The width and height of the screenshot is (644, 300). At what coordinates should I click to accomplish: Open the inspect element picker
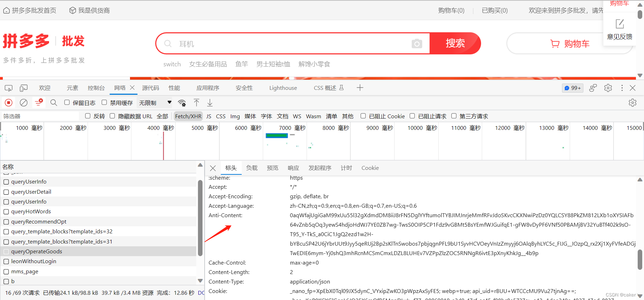(8, 88)
